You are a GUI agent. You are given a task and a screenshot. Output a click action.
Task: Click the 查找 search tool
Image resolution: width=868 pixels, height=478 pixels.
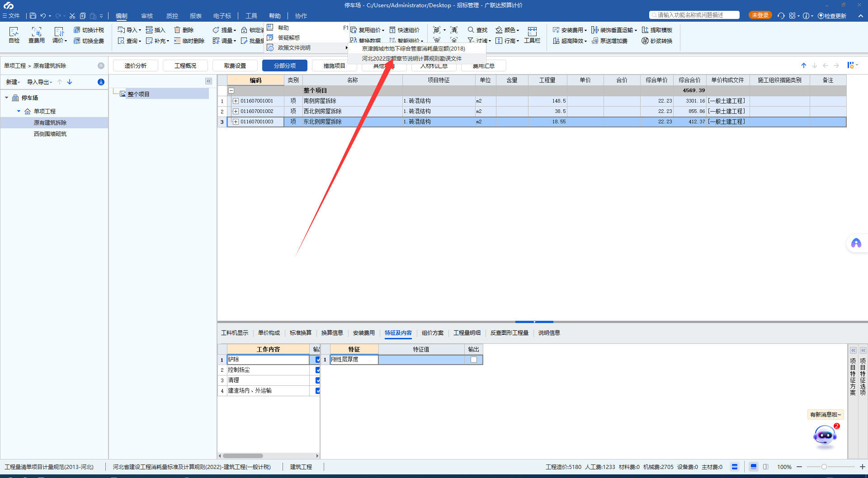(x=477, y=30)
